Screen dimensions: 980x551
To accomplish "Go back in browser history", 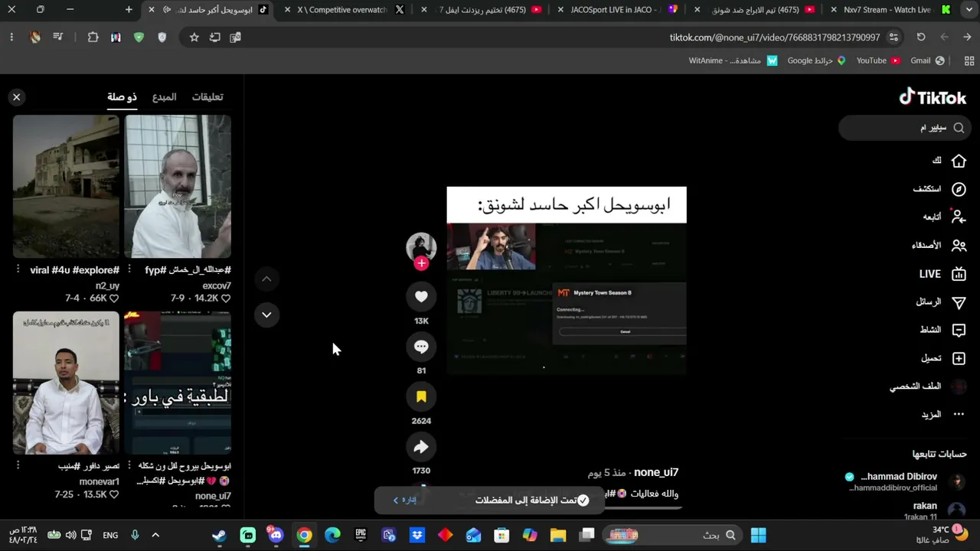I will tap(967, 37).
